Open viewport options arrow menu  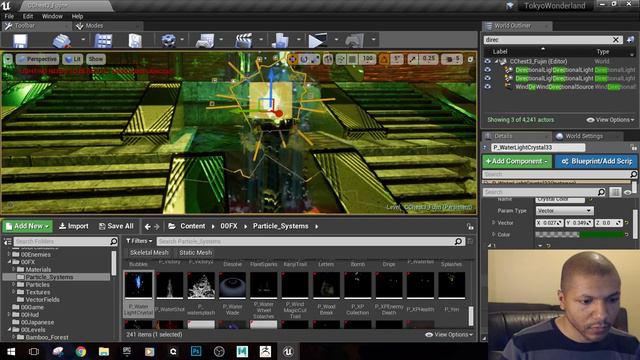coord(8,59)
